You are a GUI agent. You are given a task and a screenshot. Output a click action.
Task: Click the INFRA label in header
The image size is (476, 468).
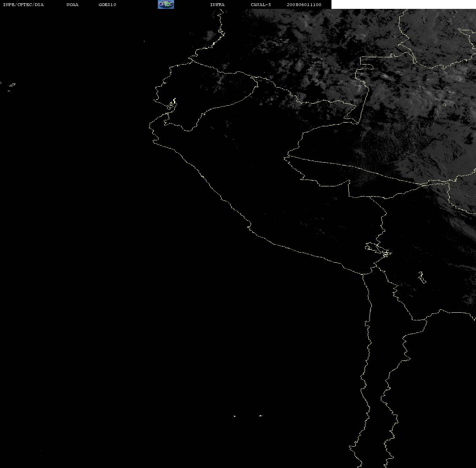[217, 4]
